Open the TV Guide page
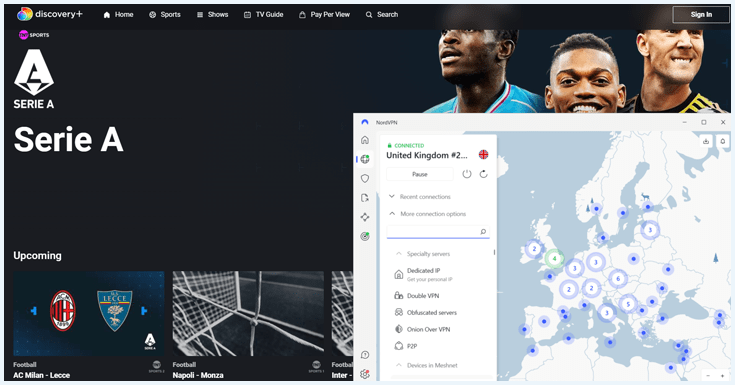Image resolution: width=735 pixels, height=385 pixels. click(x=263, y=15)
